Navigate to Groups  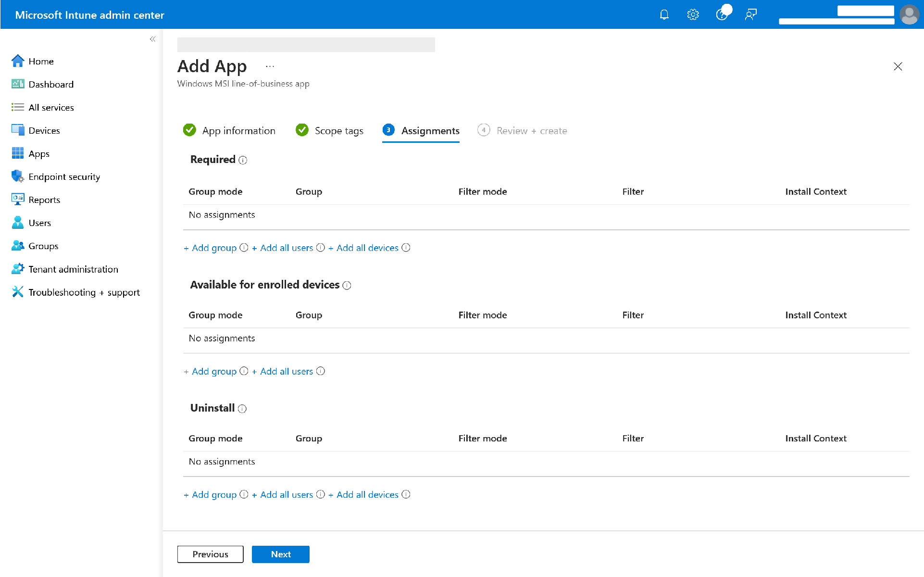click(x=43, y=246)
